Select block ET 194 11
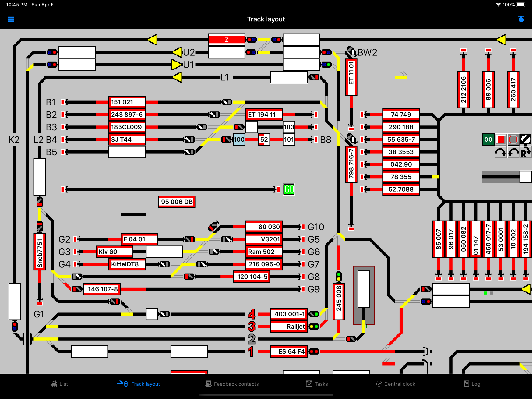 point(264,115)
